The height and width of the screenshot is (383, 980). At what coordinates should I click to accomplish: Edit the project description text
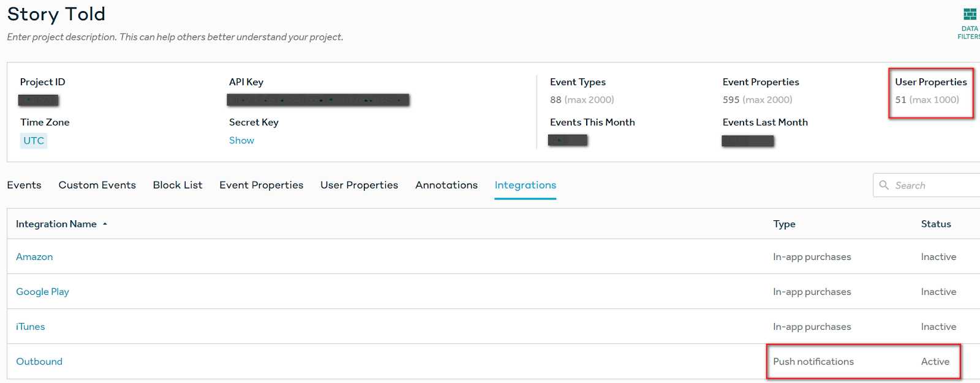[x=175, y=37]
